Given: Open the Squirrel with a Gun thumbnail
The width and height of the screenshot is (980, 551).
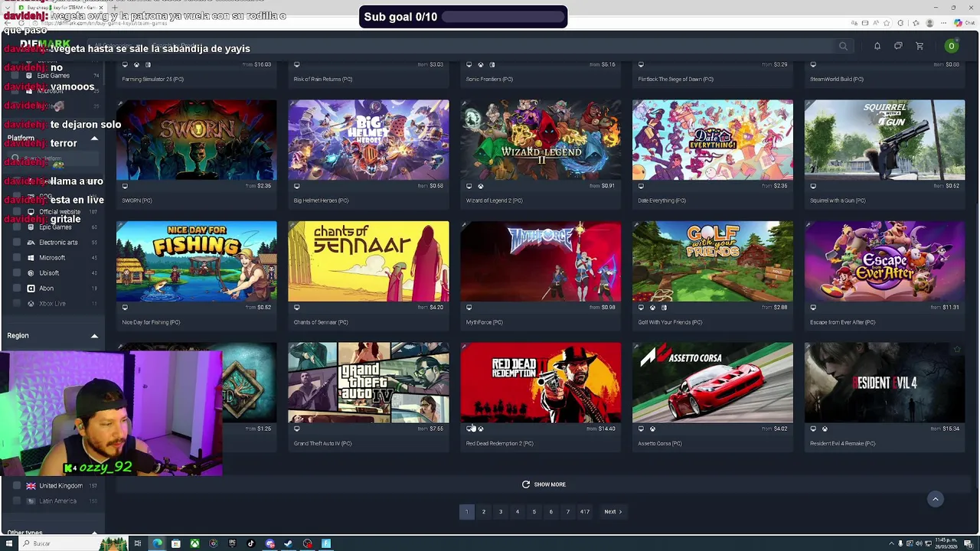Looking at the screenshot, I should coord(884,140).
